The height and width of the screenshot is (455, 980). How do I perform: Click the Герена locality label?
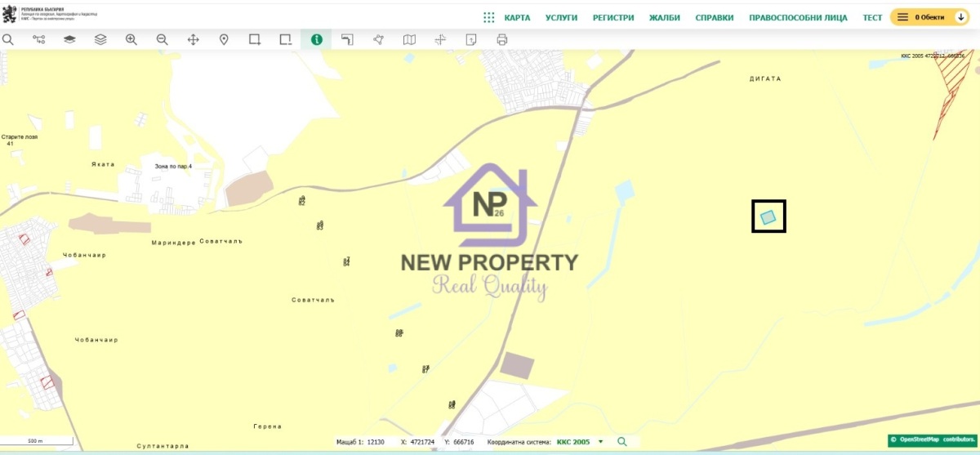pyautogui.click(x=268, y=426)
